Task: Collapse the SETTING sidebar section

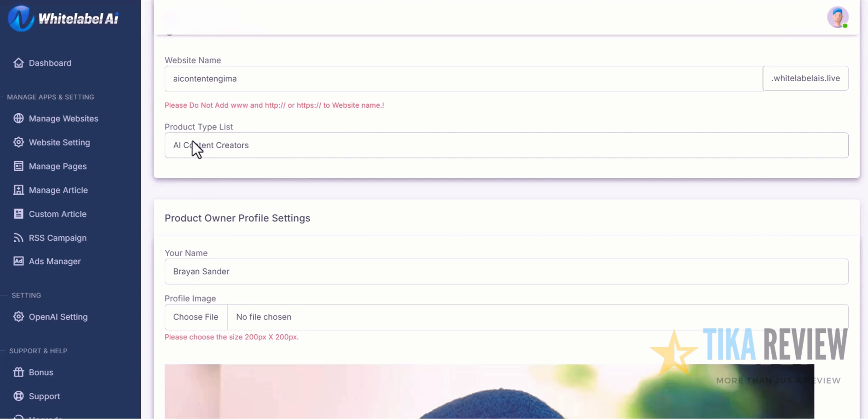Action: tap(26, 295)
